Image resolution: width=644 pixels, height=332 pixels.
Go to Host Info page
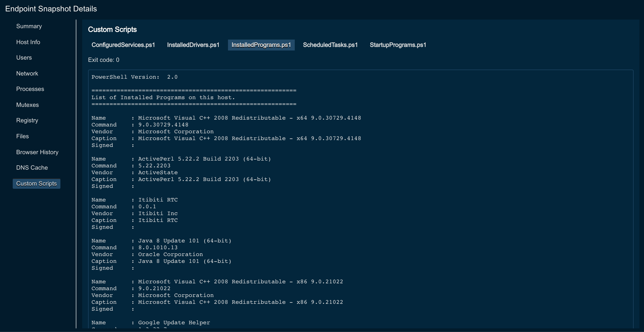pyautogui.click(x=28, y=42)
